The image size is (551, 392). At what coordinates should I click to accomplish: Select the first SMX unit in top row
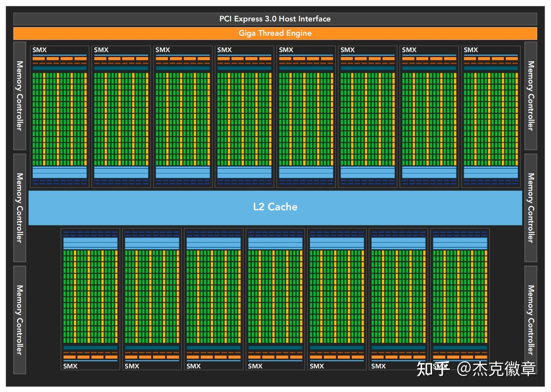(60, 117)
